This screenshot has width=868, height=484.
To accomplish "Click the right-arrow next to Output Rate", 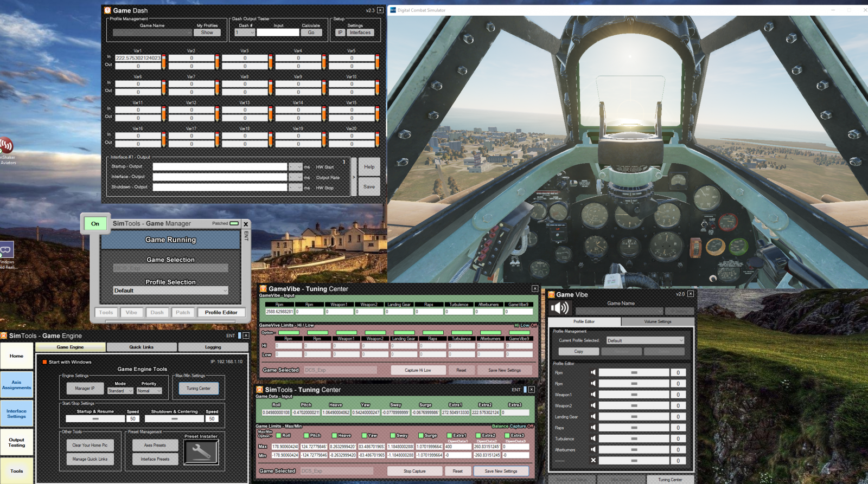I will [354, 177].
